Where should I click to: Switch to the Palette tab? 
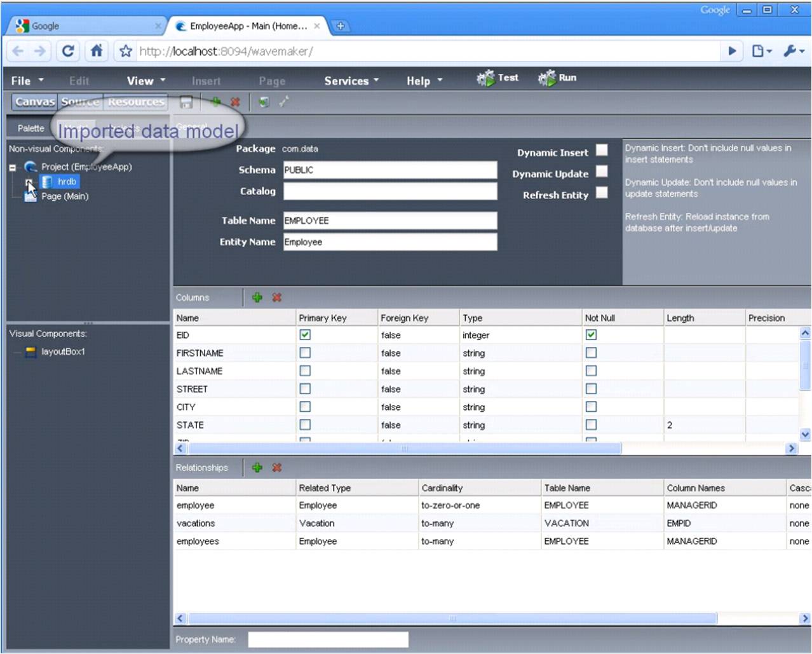tap(31, 128)
